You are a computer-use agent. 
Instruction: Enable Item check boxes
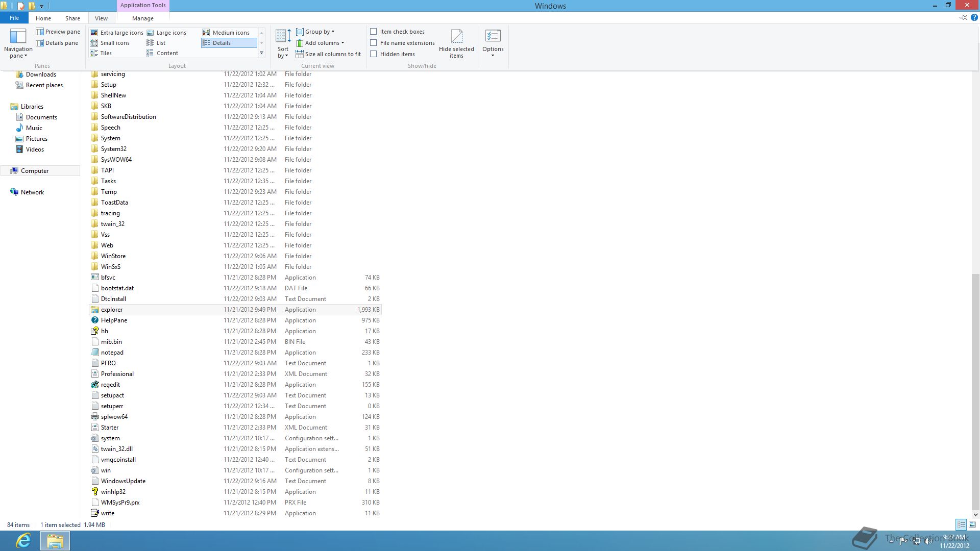click(374, 32)
